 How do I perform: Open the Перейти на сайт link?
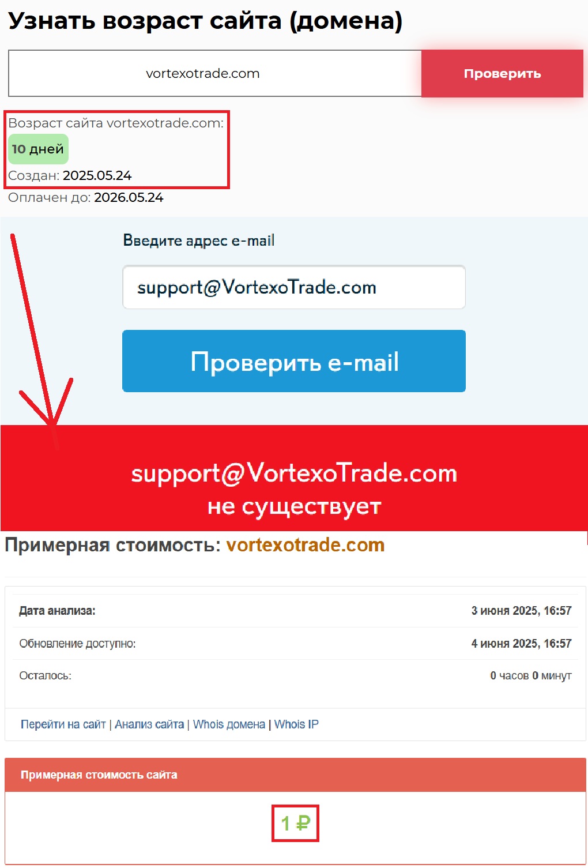63,724
